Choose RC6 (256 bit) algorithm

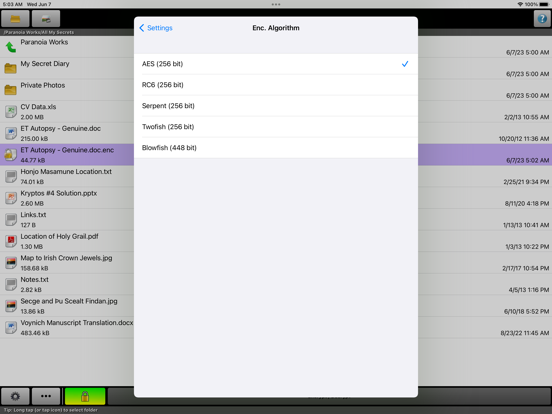pos(276,85)
